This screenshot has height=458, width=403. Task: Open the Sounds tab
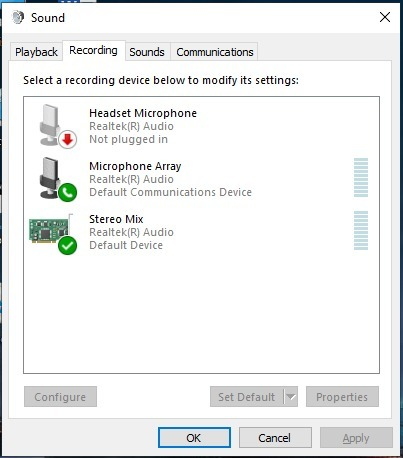click(147, 52)
